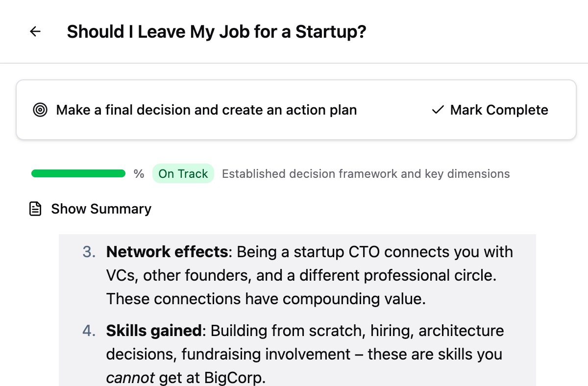
Task: Click the italic word cannot
Action: pyautogui.click(x=130, y=378)
